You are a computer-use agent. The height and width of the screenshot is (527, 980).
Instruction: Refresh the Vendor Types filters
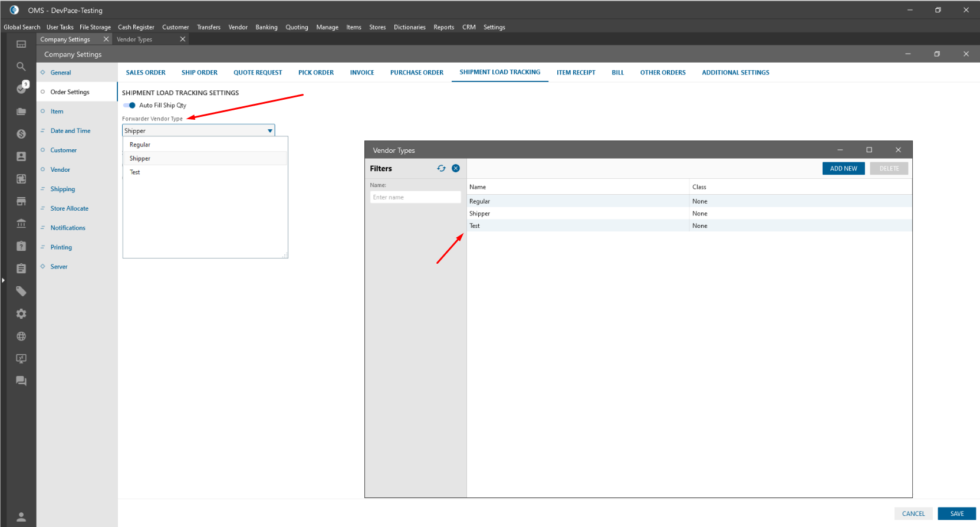pyautogui.click(x=442, y=168)
